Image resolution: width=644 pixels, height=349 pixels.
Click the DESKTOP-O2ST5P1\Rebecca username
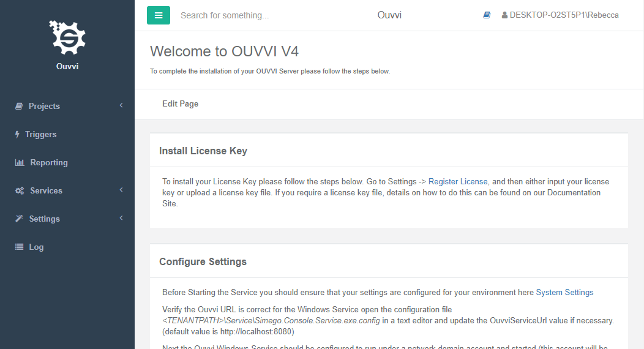coord(564,15)
